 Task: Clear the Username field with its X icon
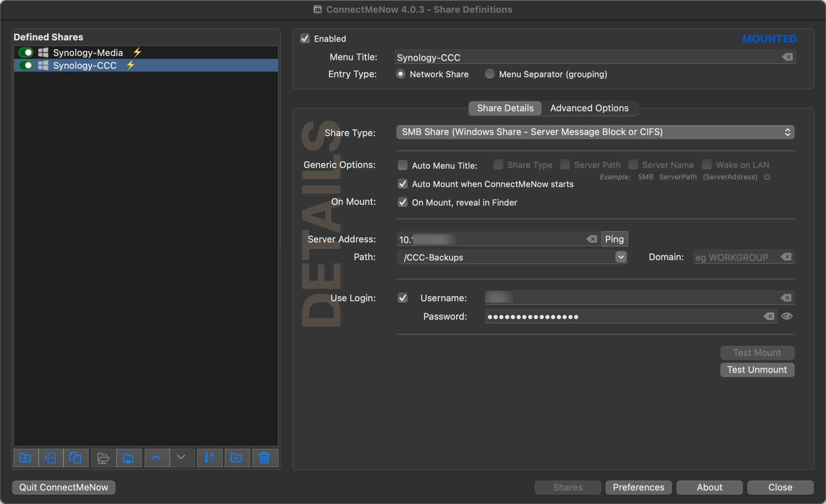click(786, 298)
